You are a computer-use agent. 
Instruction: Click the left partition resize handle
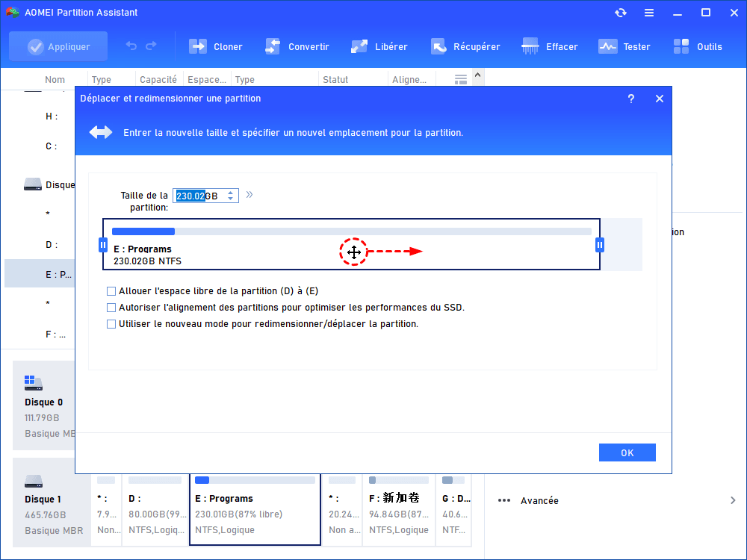[103, 245]
